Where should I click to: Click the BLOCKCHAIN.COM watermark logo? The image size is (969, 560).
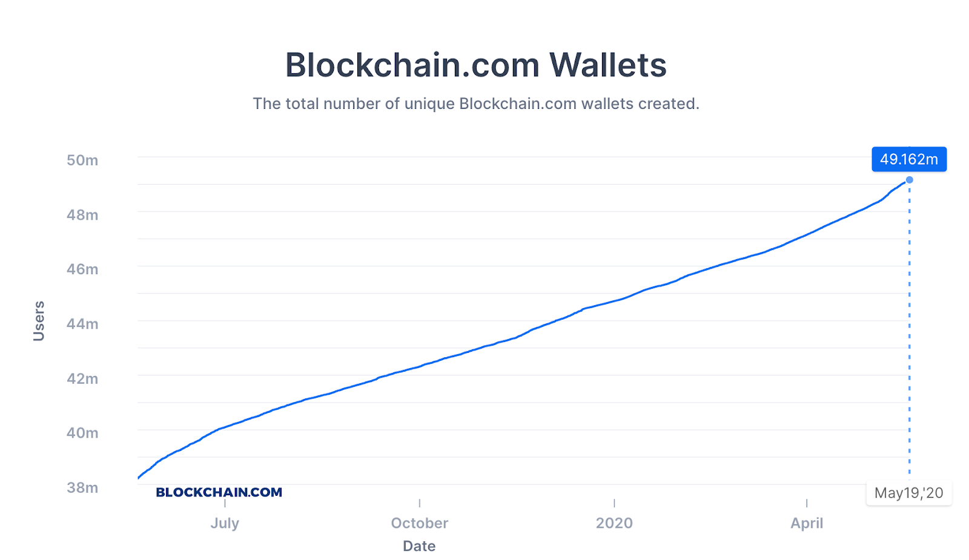[219, 492]
